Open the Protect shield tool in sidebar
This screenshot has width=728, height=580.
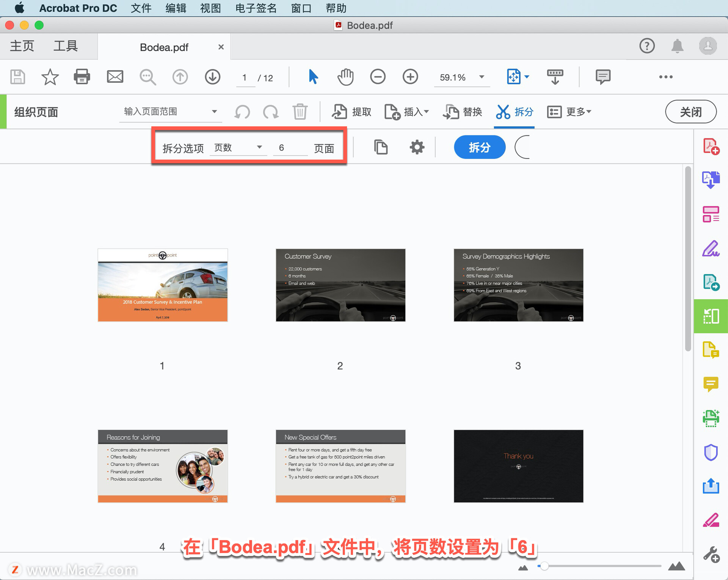pos(711,452)
